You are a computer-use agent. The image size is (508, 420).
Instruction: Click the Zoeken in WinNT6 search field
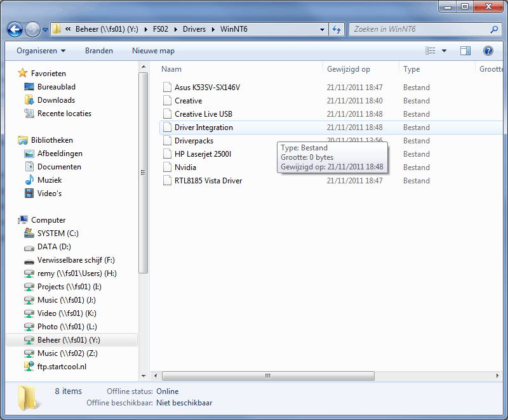point(425,29)
